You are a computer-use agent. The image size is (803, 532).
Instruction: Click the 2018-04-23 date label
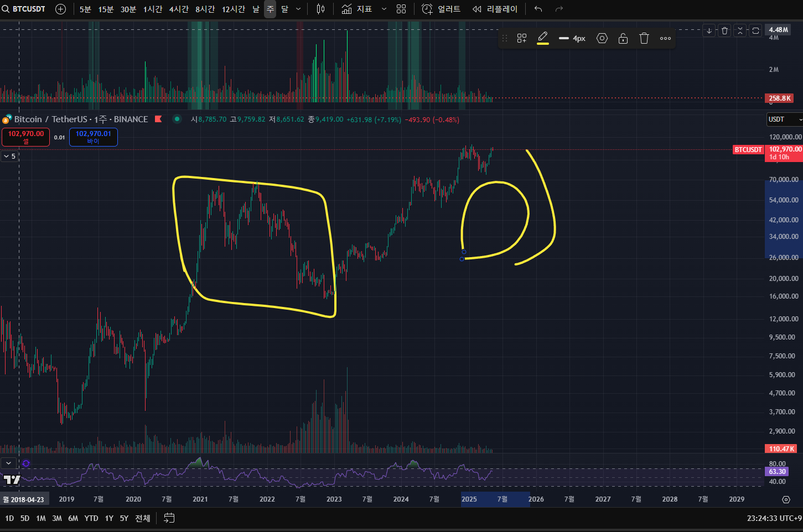click(x=23, y=499)
